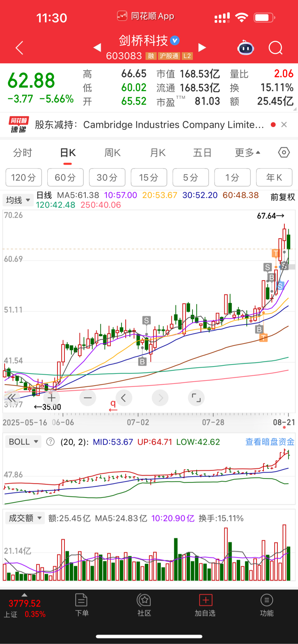Screen dimensions: 298x644
Task: Switch to the previous stock with the left triangle
Action: pos(97,47)
